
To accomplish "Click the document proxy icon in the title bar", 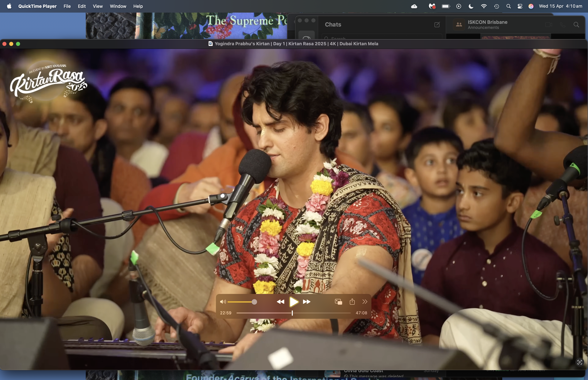I will [210, 44].
